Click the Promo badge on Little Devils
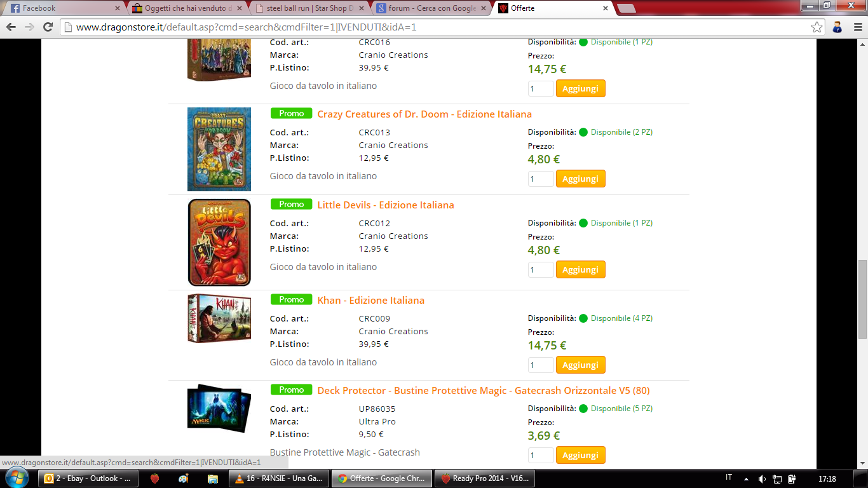Screen dimensions: 868x488 click(292, 204)
